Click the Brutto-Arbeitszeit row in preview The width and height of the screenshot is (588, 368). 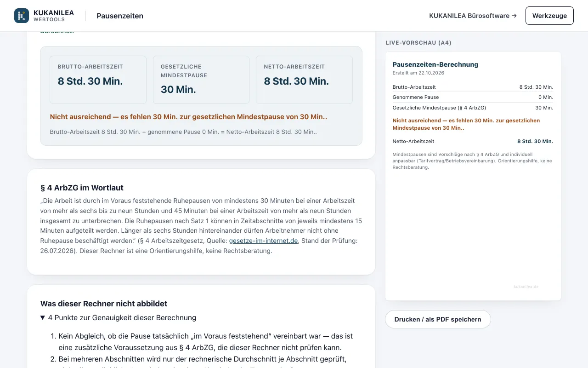pyautogui.click(x=473, y=87)
